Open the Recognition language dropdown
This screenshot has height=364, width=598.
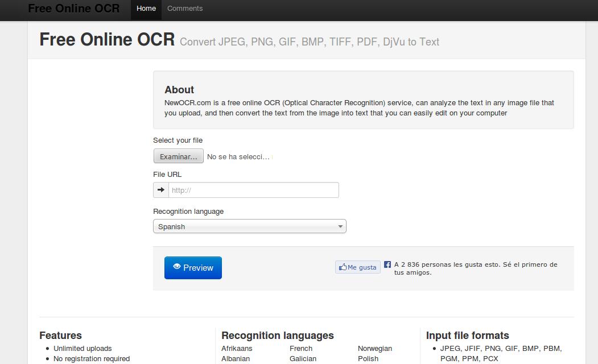click(249, 226)
